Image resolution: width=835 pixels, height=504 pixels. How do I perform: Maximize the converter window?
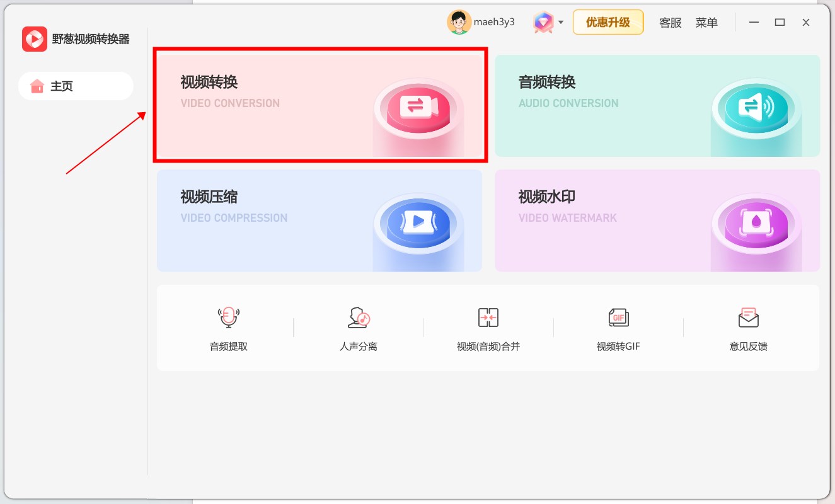coord(780,22)
